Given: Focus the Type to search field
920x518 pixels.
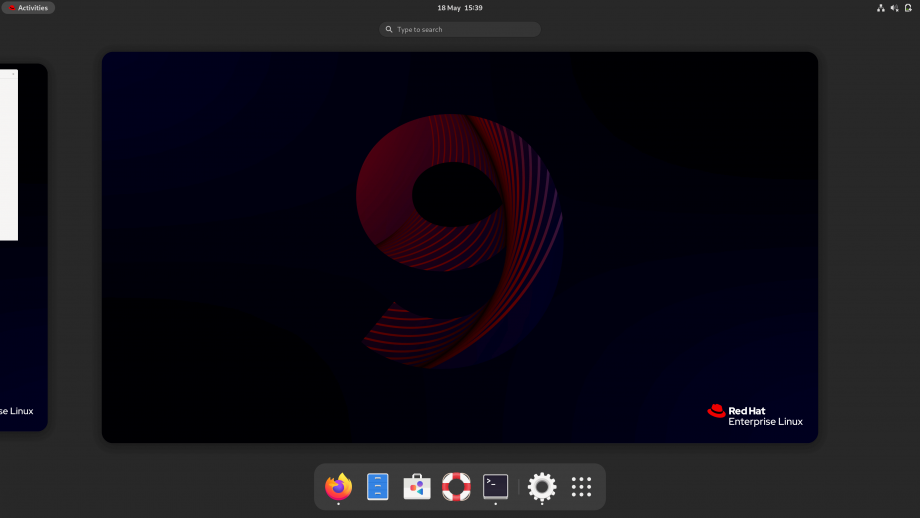Looking at the screenshot, I should 460,29.
